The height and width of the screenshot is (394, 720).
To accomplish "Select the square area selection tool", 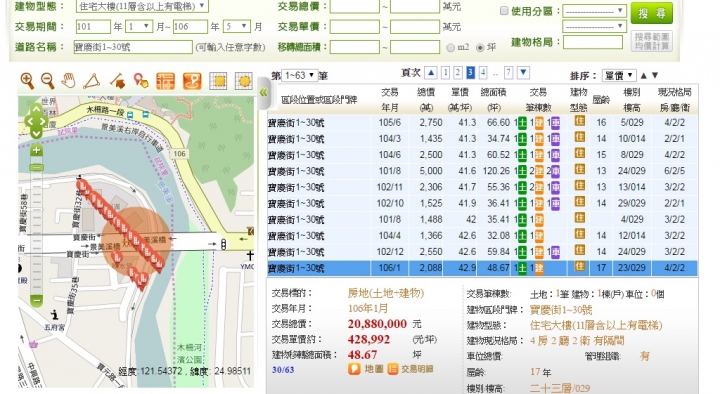I will 219,81.
